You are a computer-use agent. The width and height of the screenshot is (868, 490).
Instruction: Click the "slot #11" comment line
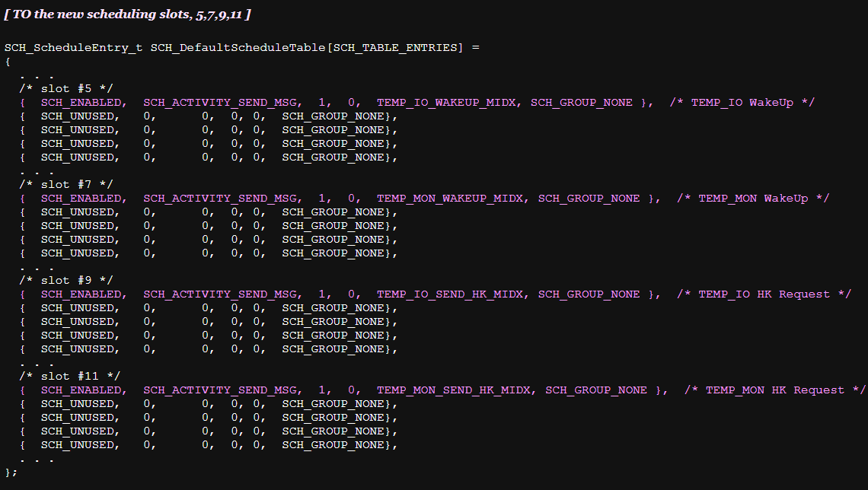(70, 377)
